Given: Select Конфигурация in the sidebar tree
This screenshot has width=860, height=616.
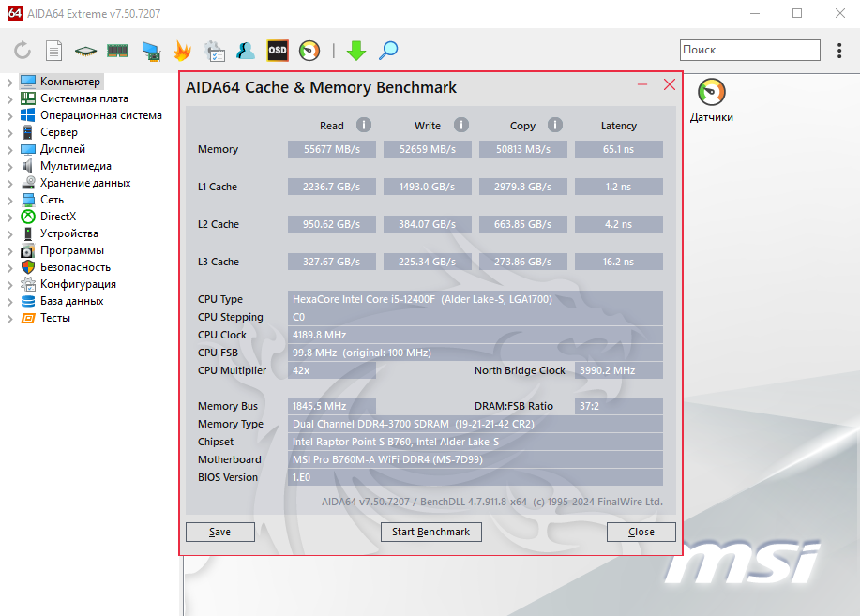Looking at the screenshot, I should [78, 284].
